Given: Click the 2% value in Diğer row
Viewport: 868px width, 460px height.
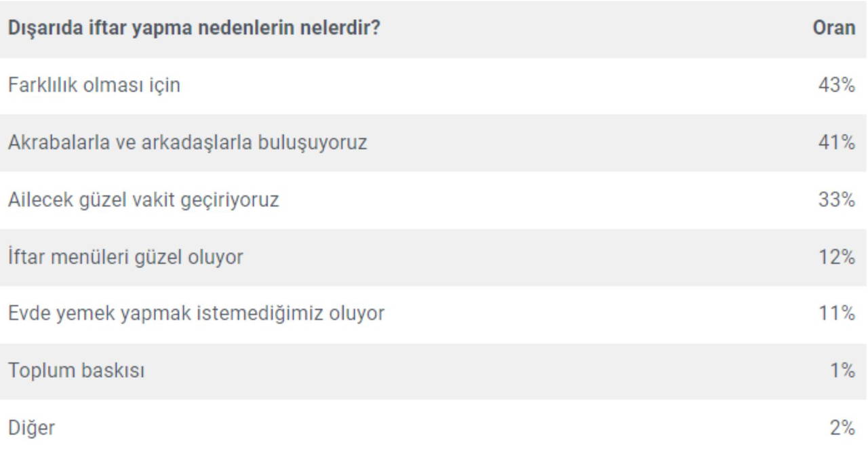Looking at the screenshot, I should (x=842, y=428).
